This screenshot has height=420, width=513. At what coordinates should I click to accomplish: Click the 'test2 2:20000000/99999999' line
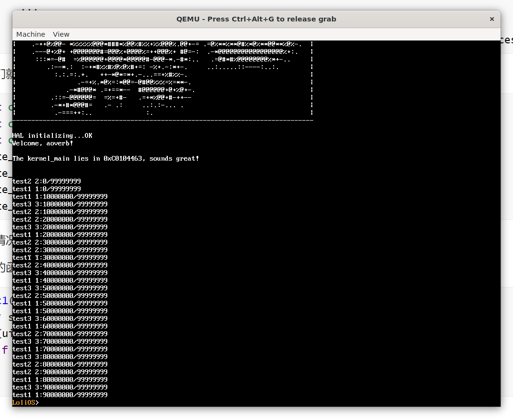pos(60,220)
